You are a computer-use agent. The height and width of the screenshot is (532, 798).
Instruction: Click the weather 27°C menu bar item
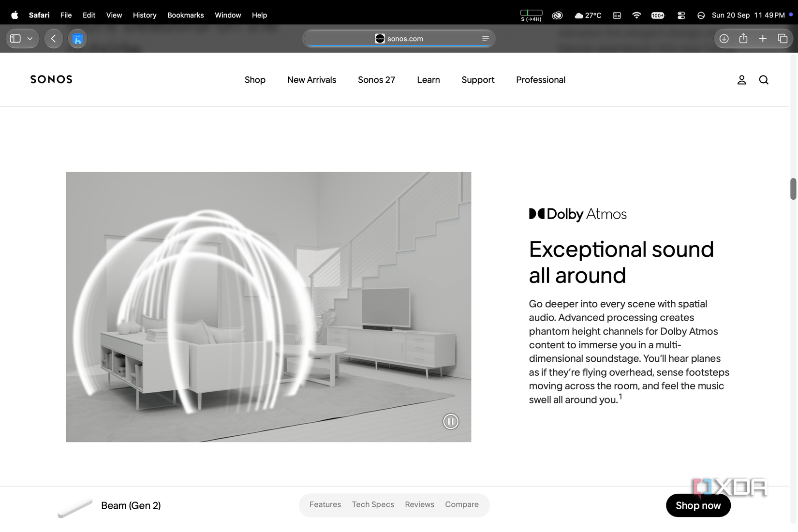[x=588, y=15]
